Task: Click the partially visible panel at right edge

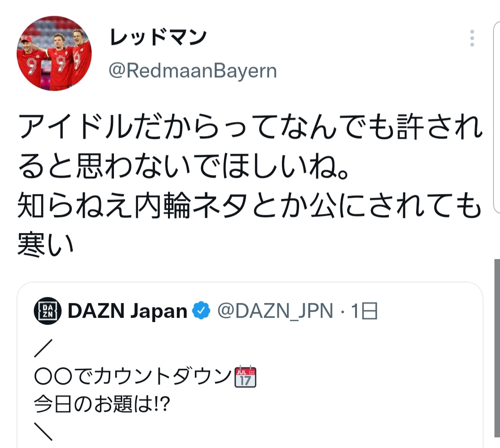Action: [x=497, y=117]
